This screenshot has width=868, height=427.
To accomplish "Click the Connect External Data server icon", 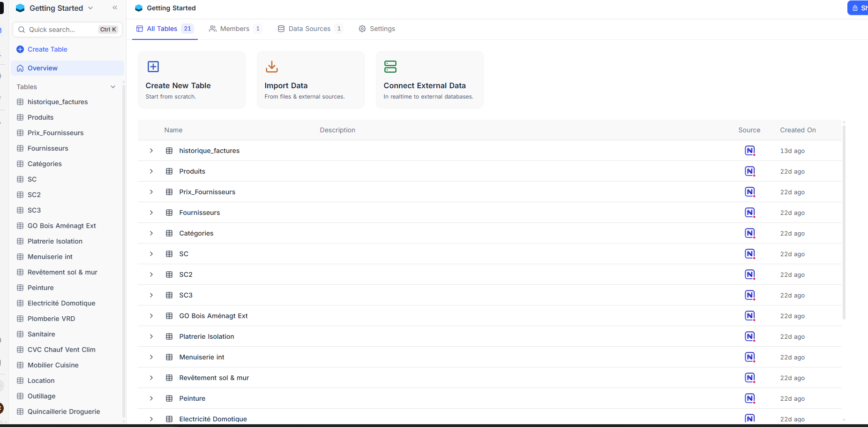I will click(390, 67).
